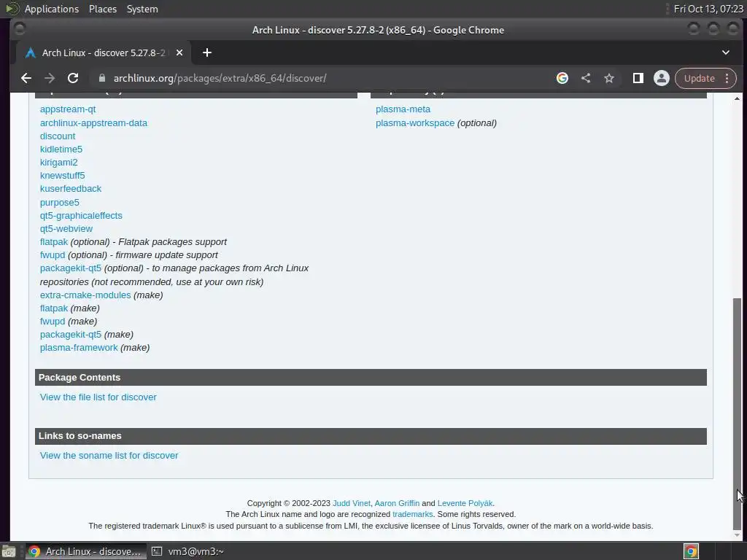View the soname list for discover

point(109,455)
